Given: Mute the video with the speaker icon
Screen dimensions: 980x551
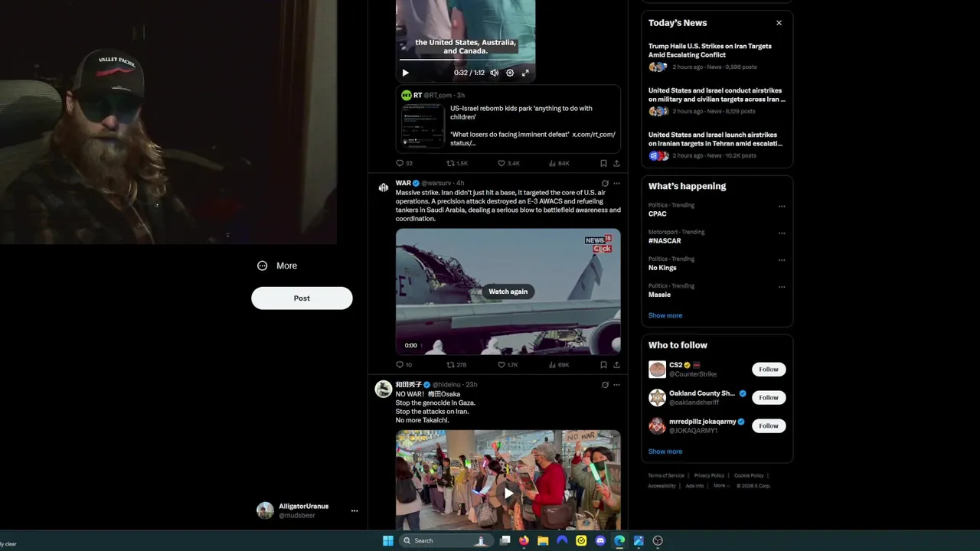Looking at the screenshot, I should (495, 73).
